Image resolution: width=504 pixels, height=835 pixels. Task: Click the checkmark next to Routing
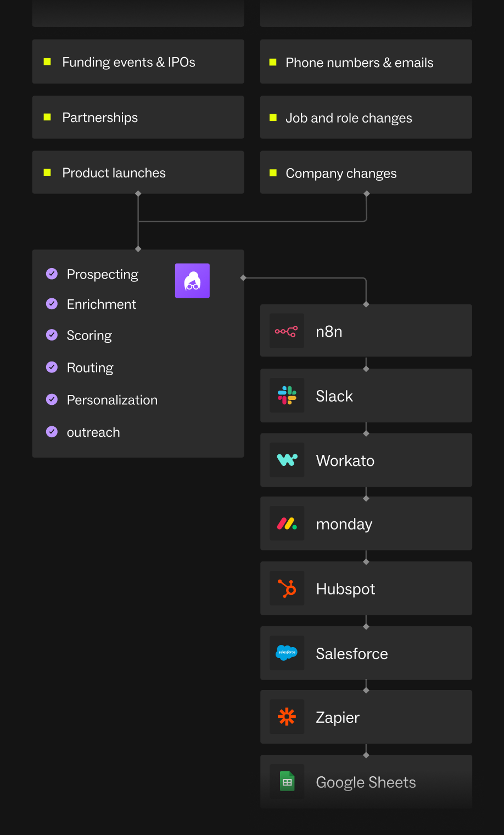[52, 367]
